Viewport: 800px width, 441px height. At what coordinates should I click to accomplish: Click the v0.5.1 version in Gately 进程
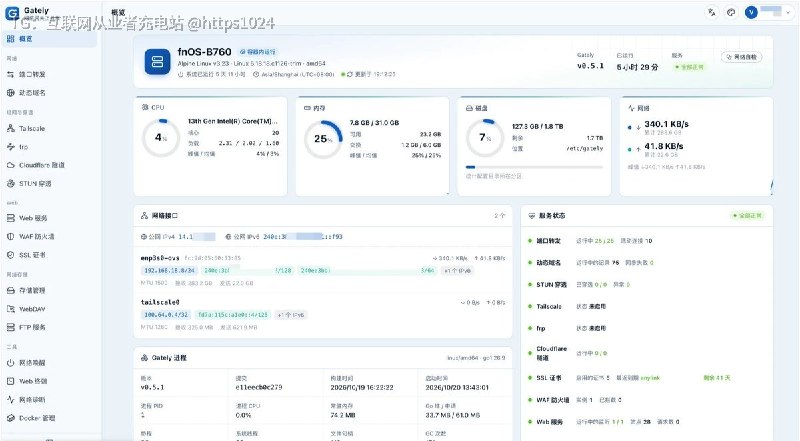(x=152, y=387)
